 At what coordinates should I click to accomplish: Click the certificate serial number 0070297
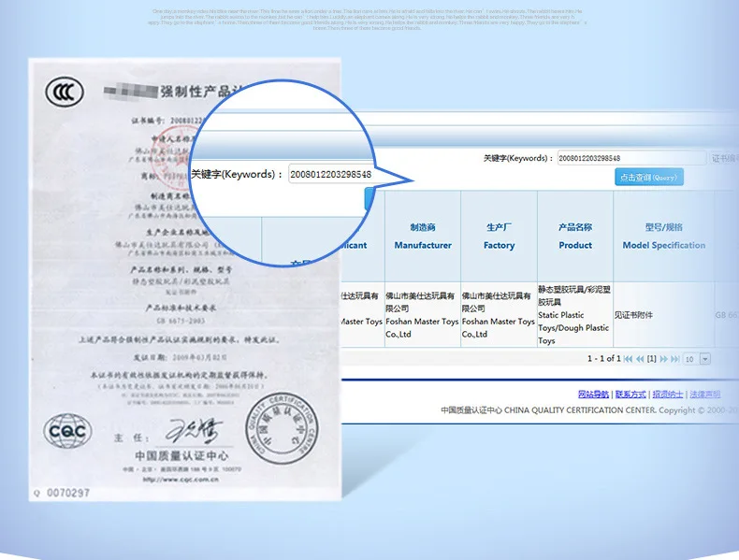point(68,493)
